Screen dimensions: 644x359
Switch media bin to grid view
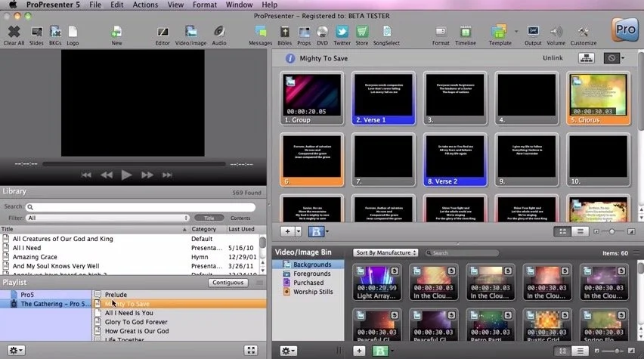coord(562,351)
